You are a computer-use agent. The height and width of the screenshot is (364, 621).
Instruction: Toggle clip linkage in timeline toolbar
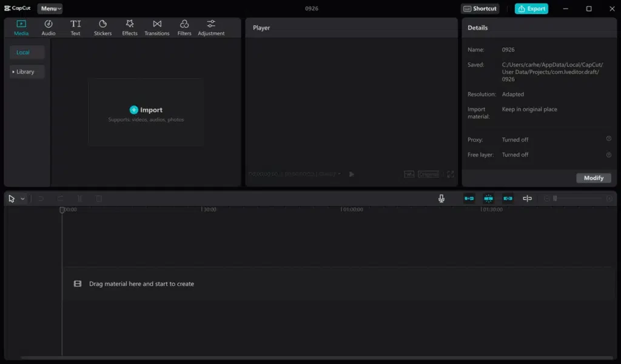[508, 199]
